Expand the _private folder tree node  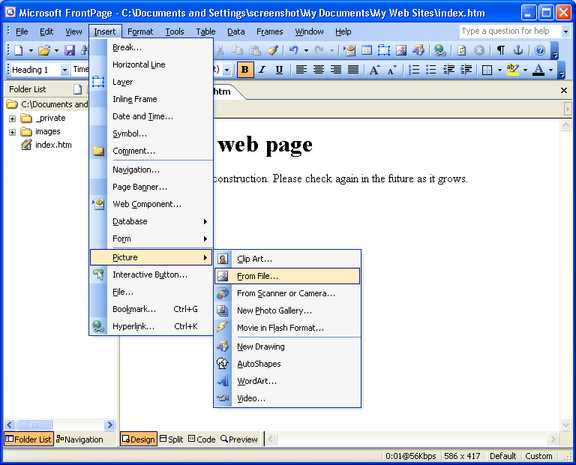(12, 119)
